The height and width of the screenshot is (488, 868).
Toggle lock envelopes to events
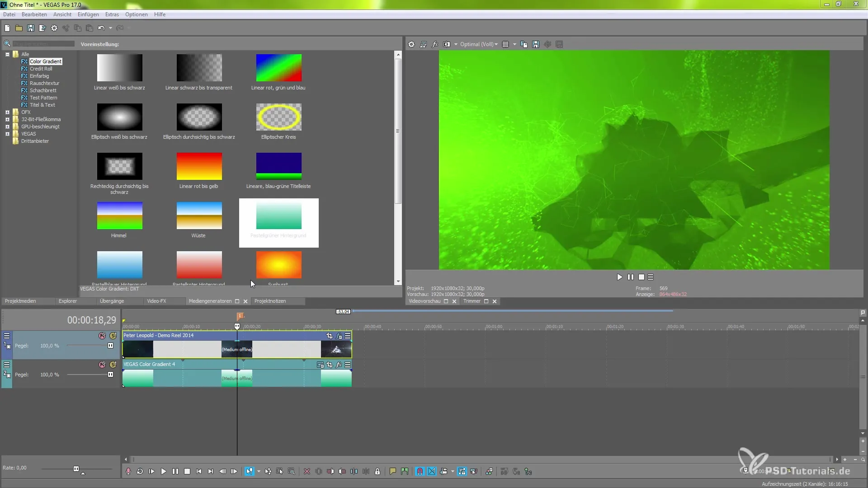tap(462, 471)
